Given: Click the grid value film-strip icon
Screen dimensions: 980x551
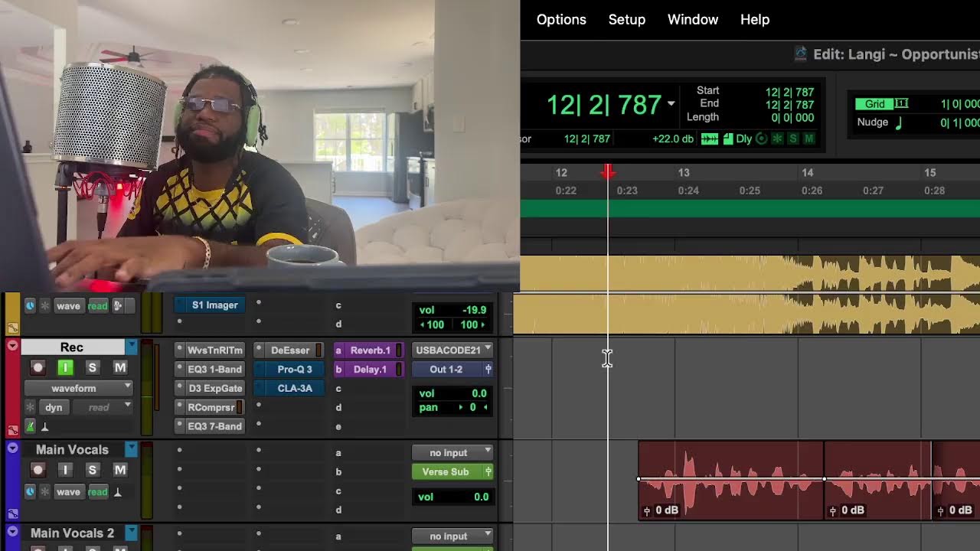Looking at the screenshot, I should click(902, 104).
